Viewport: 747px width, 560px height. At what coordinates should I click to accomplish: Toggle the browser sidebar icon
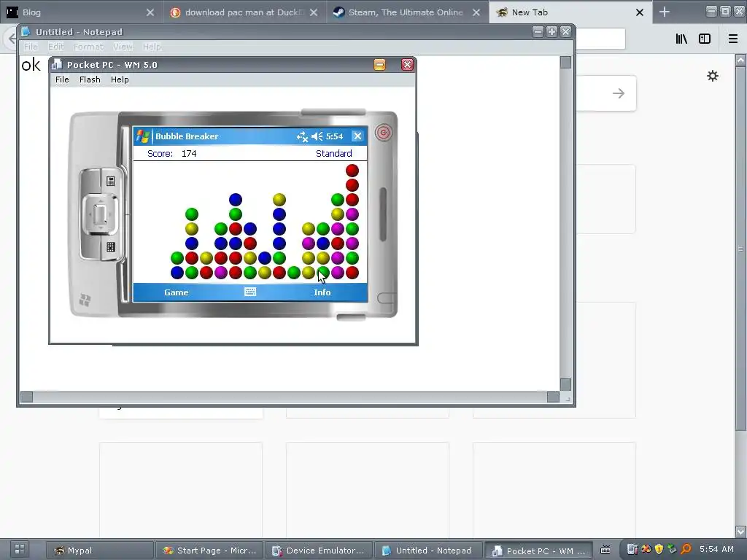tap(705, 39)
